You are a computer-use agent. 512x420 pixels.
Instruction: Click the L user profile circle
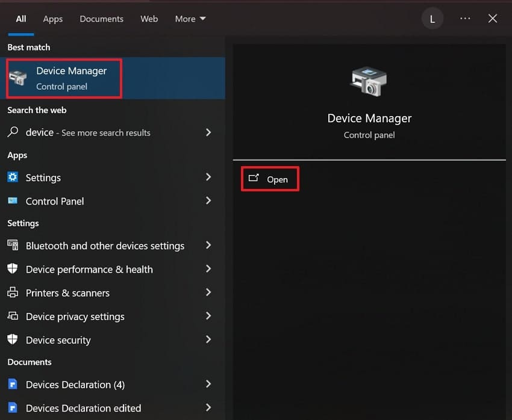[432, 18]
